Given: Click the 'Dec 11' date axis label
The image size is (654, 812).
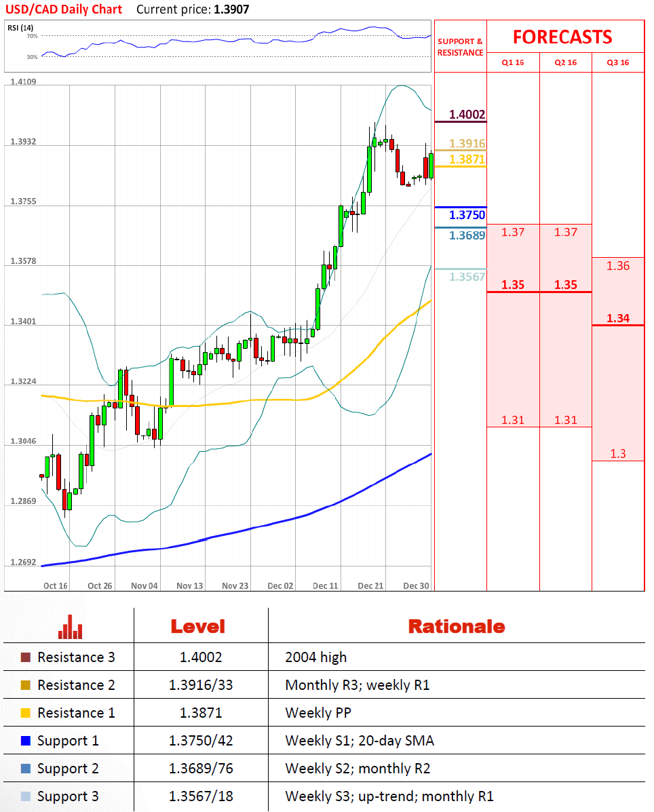Looking at the screenshot, I should pyautogui.click(x=325, y=585).
